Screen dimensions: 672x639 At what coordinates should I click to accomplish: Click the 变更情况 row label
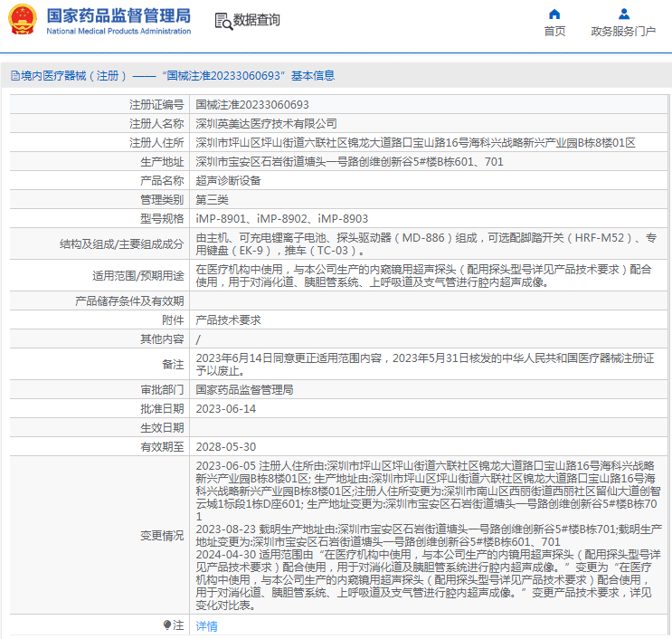(x=162, y=536)
